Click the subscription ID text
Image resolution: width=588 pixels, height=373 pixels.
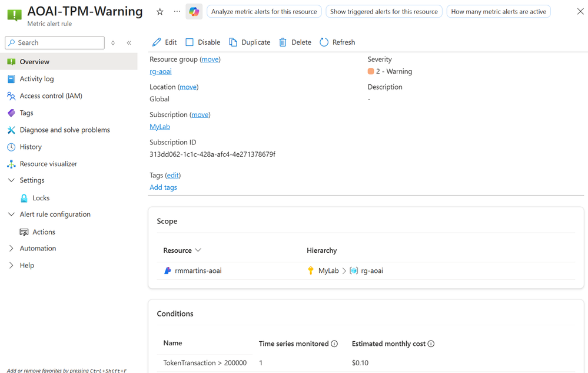click(212, 154)
